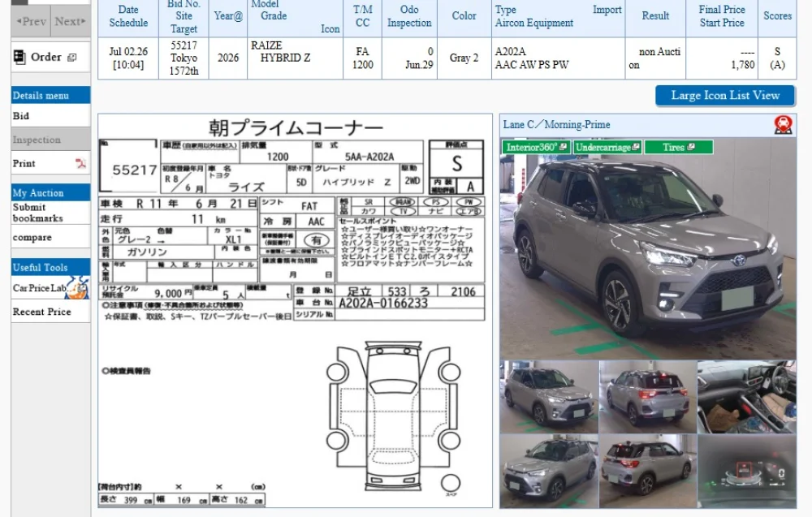Open Recent Price tool

pos(50,312)
